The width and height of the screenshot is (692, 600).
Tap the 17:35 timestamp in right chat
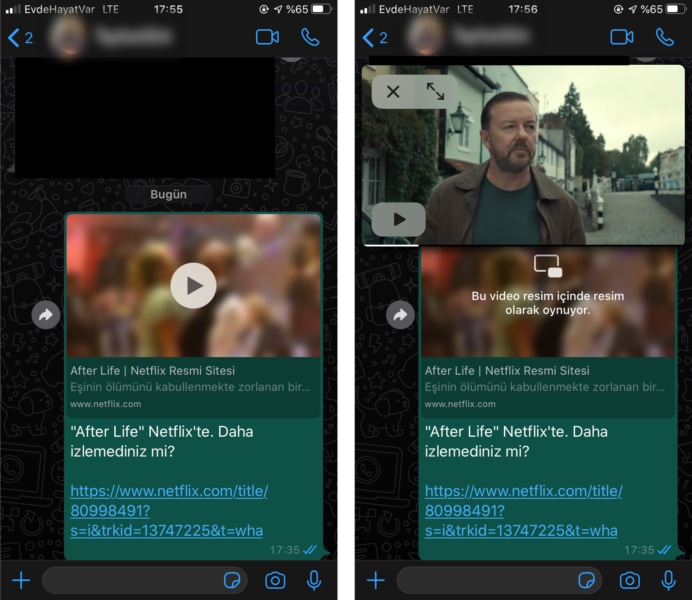click(639, 550)
